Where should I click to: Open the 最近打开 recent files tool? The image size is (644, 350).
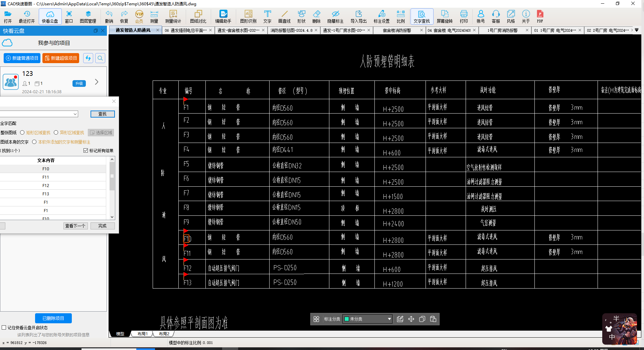click(x=27, y=16)
